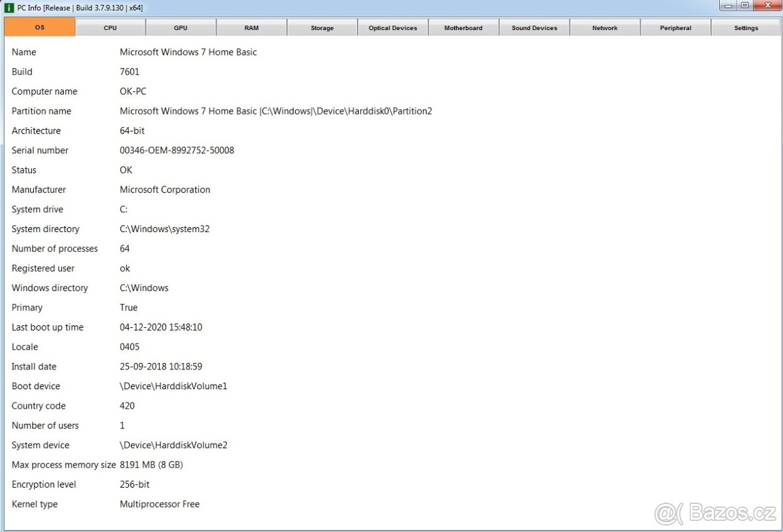Screen dimensions: 783x532
Task: Click the Last boot up time value
Action: [161, 327]
